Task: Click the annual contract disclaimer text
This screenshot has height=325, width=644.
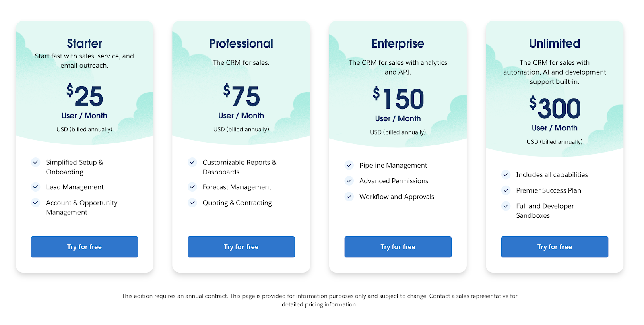Action: pos(320,300)
